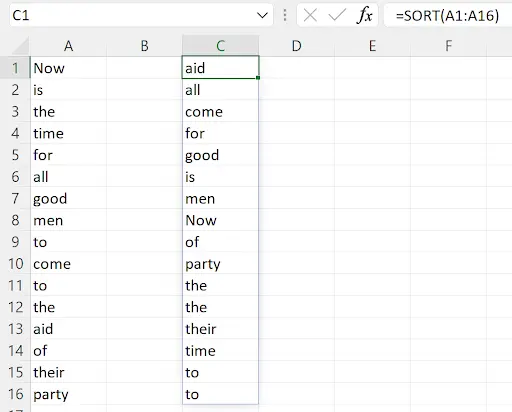Image resolution: width=512 pixels, height=412 pixels.
Task: Click cell A7 containing good
Action: (x=68, y=198)
